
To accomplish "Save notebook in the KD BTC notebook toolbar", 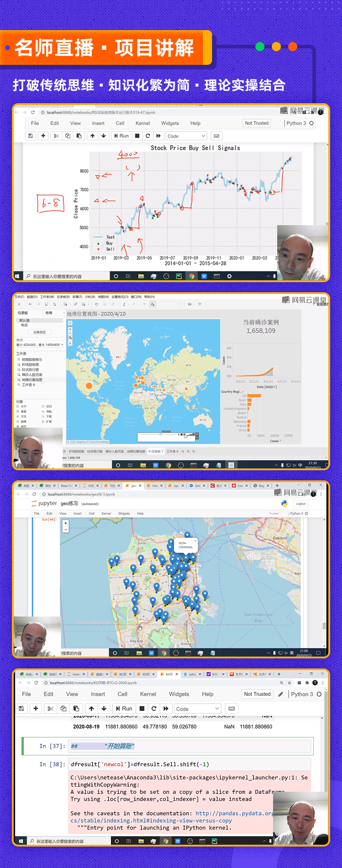I will pyautogui.click(x=21, y=708).
